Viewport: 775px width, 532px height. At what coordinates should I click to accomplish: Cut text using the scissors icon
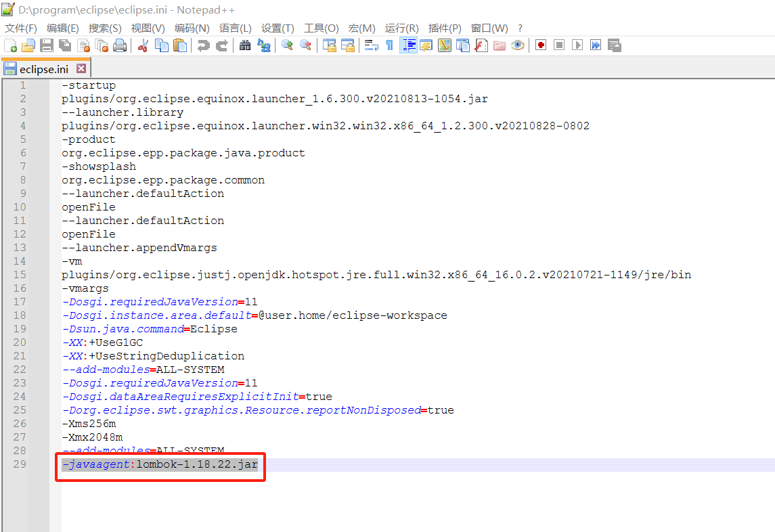click(x=143, y=45)
